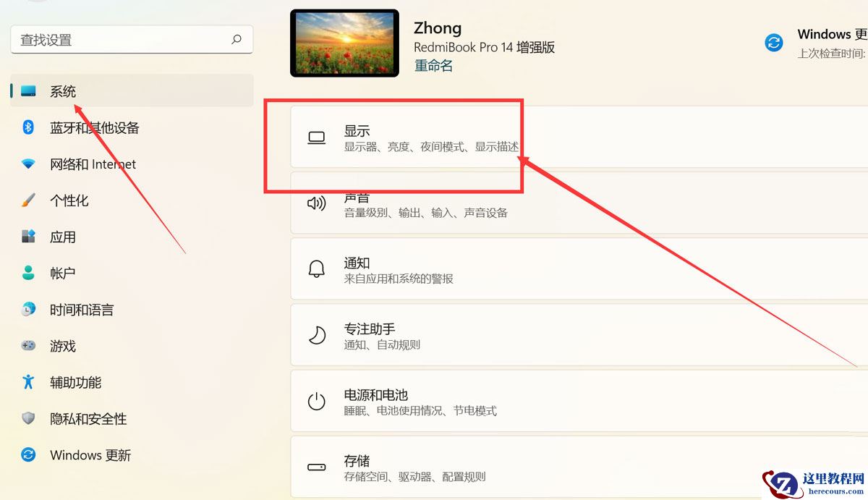Click the speaker icon beside 声音

click(x=316, y=203)
